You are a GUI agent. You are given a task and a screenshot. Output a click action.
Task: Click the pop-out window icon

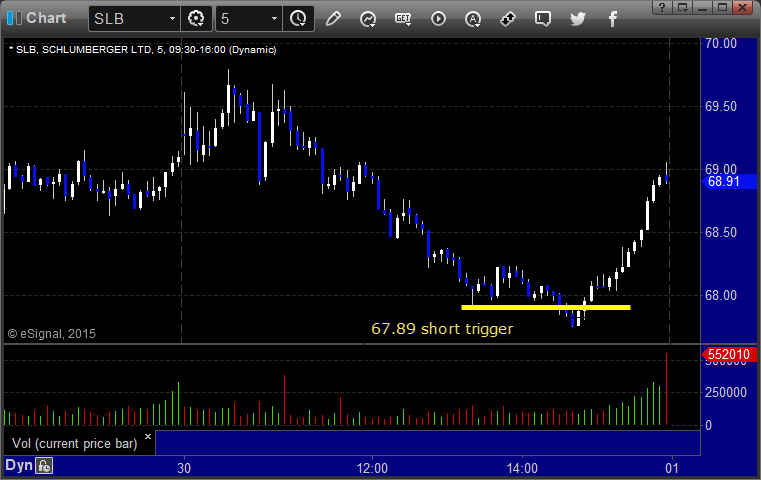[682, 7]
